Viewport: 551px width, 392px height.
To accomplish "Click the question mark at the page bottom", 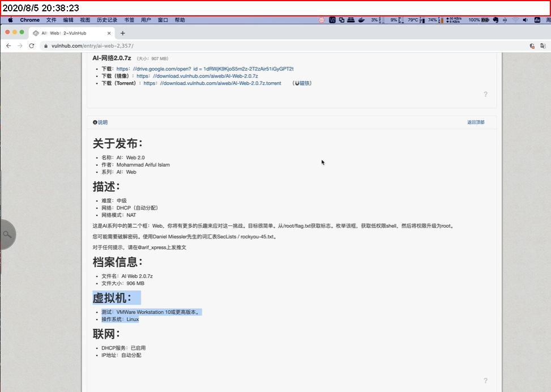I will tap(485, 381).
